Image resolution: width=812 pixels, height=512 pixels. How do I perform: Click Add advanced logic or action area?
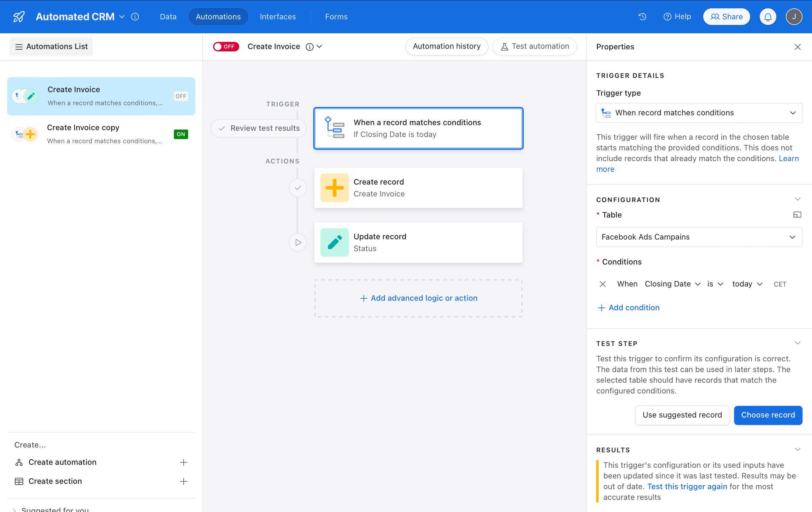pyautogui.click(x=418, y=298)
